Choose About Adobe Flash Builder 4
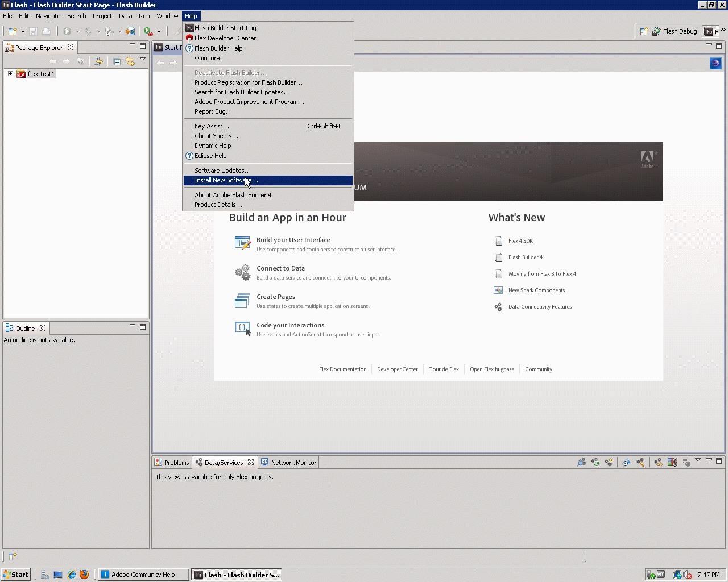This screenshot has width=728, height=582. (x=268, y=195)
